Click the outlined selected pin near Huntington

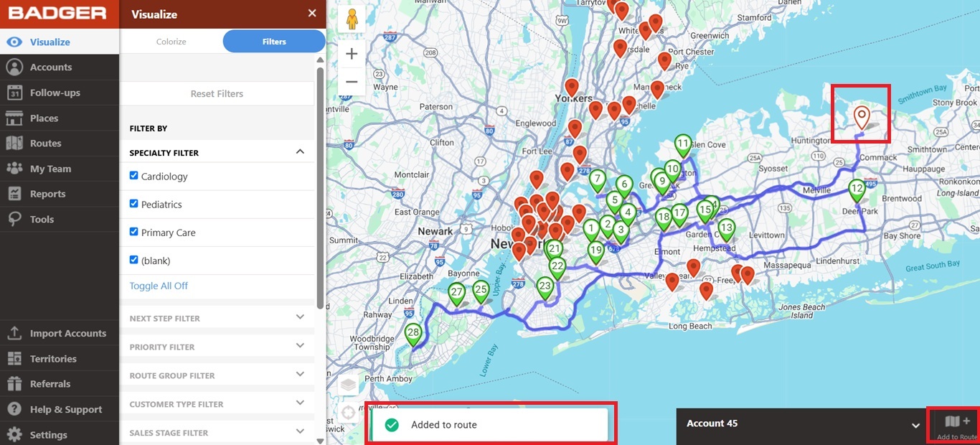tap(861, 116)
